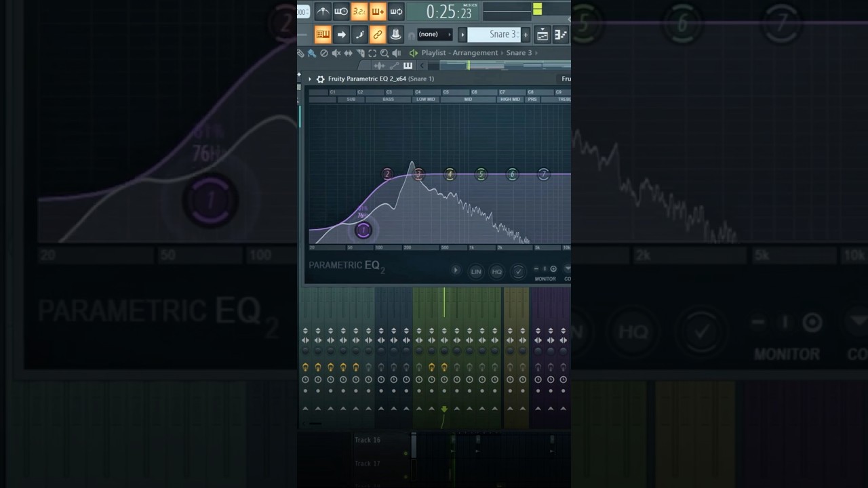The width and height of the screenshot is (868, 488).
Task: Set Monitor to circle option
Action: point(553,269)
